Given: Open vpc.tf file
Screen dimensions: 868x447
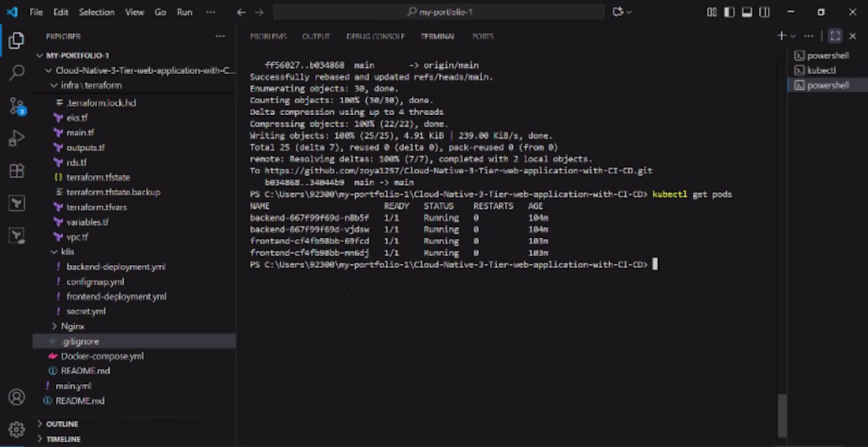Looking at the screenshot, I should pyautogui.click(x=77, y=237).
